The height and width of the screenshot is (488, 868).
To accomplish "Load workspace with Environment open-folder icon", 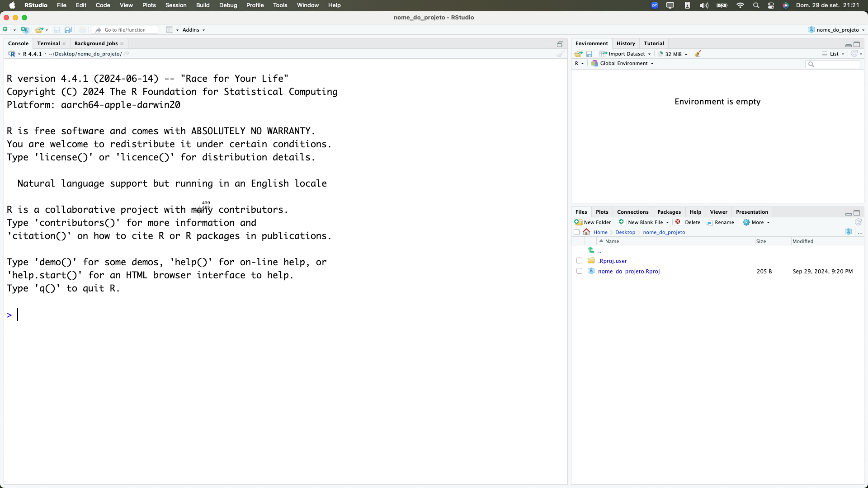I will coord(579,54).
